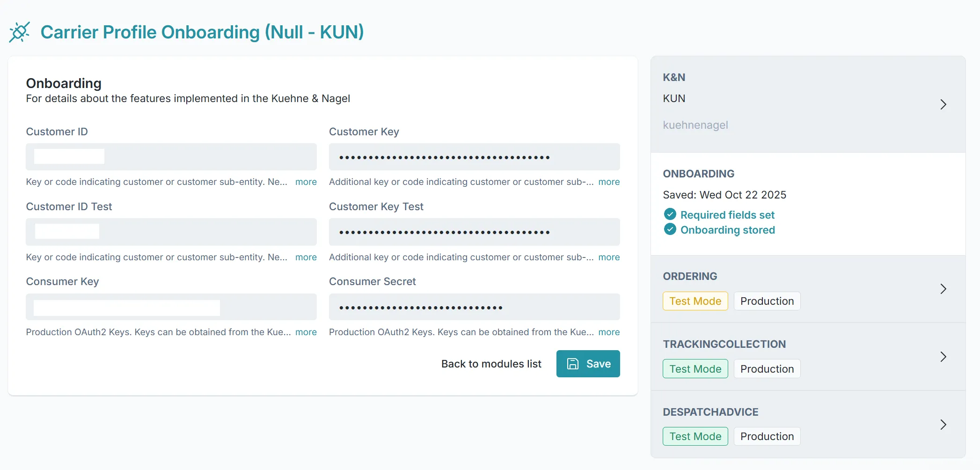Click the Onboarding stored checkmark icon

(670, 229)
